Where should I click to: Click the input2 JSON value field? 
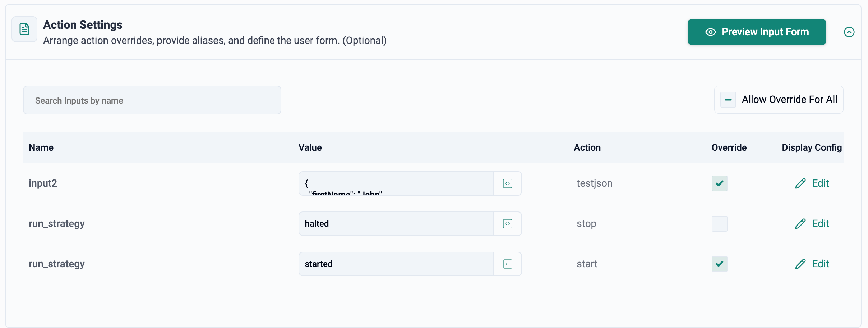[396, 183]
